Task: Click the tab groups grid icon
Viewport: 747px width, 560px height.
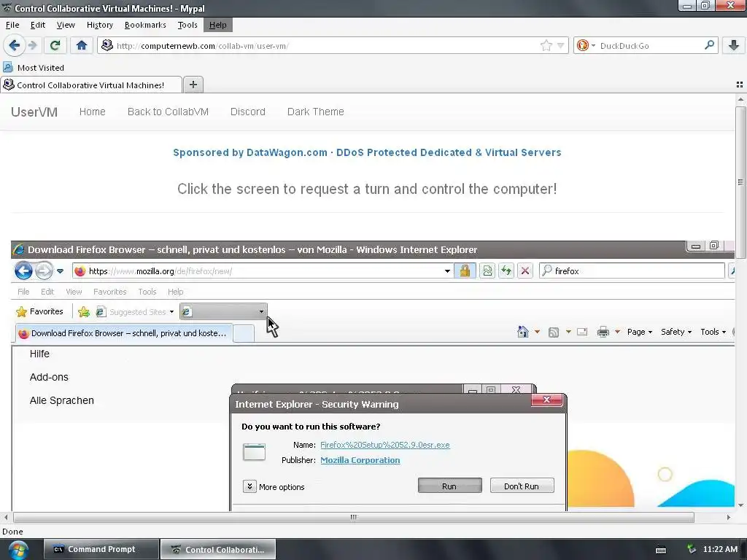Action: pyautogui.click(x=740, y=85)
